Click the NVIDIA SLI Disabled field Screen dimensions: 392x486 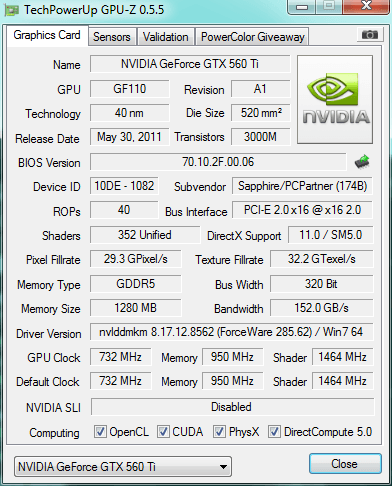coord(232,407)
